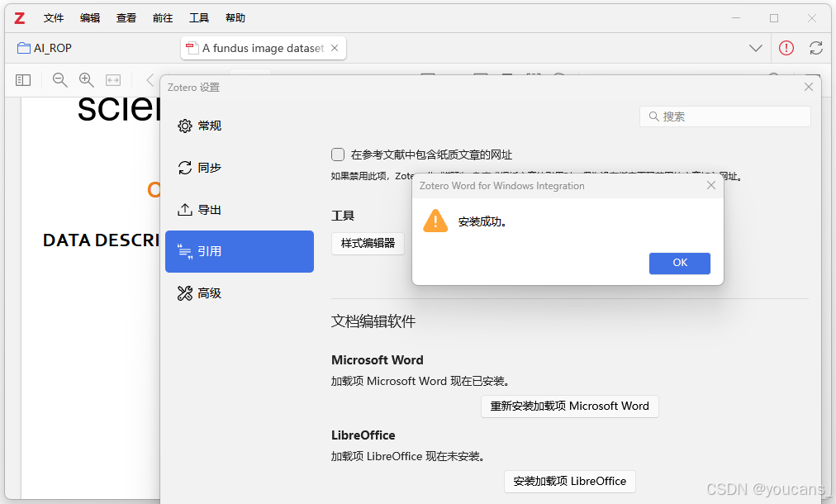836x504 pixels.
Task: Minimize the Zotero main window
Action: [736, 18]
